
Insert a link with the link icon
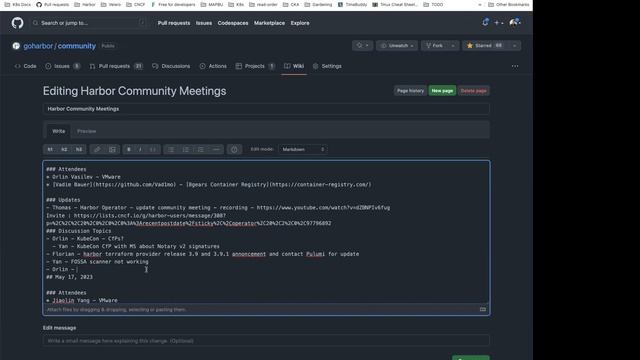click(x=97, y=149)
